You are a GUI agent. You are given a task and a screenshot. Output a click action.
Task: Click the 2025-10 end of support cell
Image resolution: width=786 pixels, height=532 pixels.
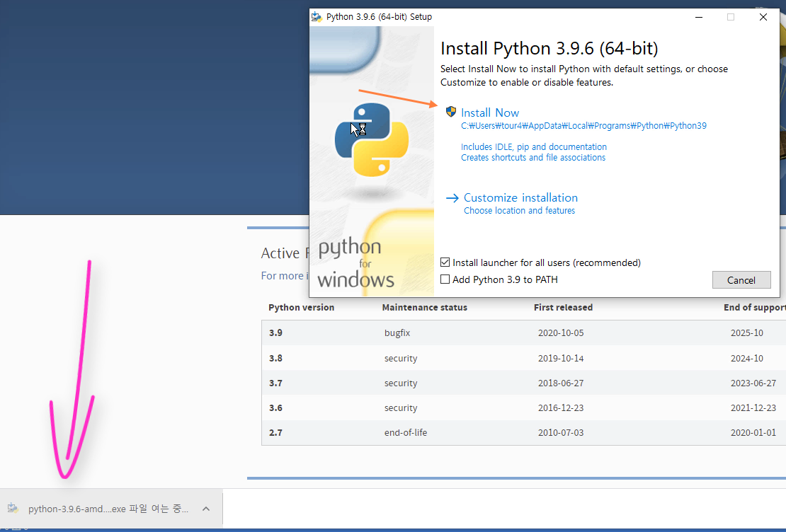[747, 332]
